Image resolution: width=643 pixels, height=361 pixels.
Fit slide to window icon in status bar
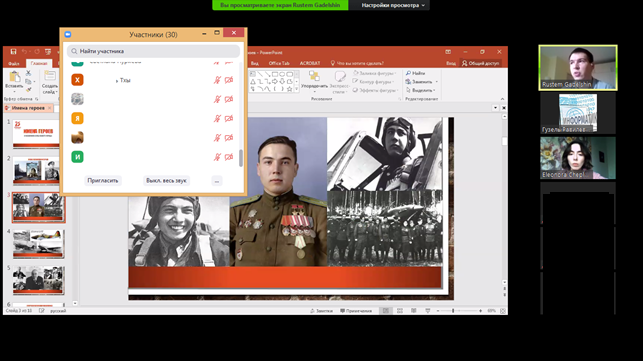click(503, 311)
